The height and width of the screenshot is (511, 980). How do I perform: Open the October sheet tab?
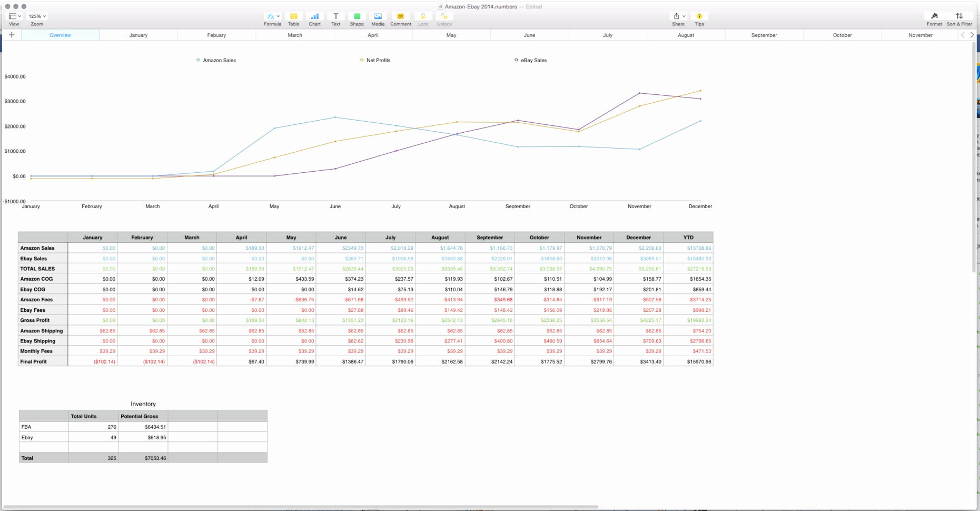tap(842, 35)
